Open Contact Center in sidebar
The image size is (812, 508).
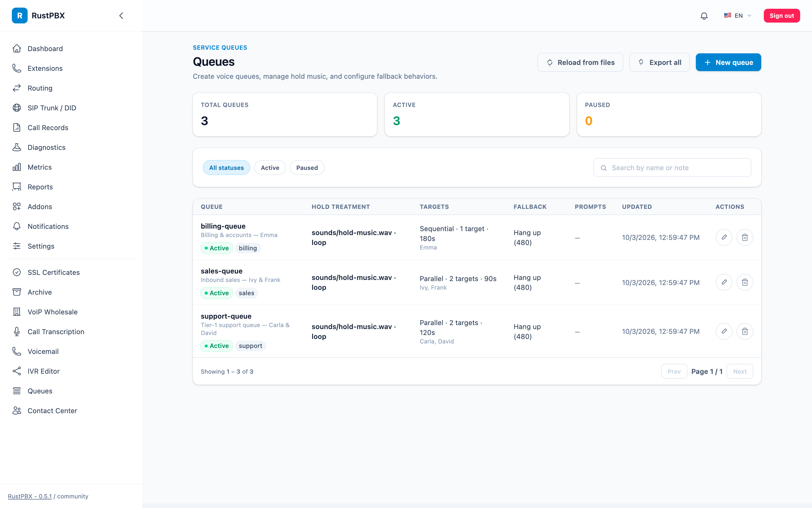click(x=71, y=411)
